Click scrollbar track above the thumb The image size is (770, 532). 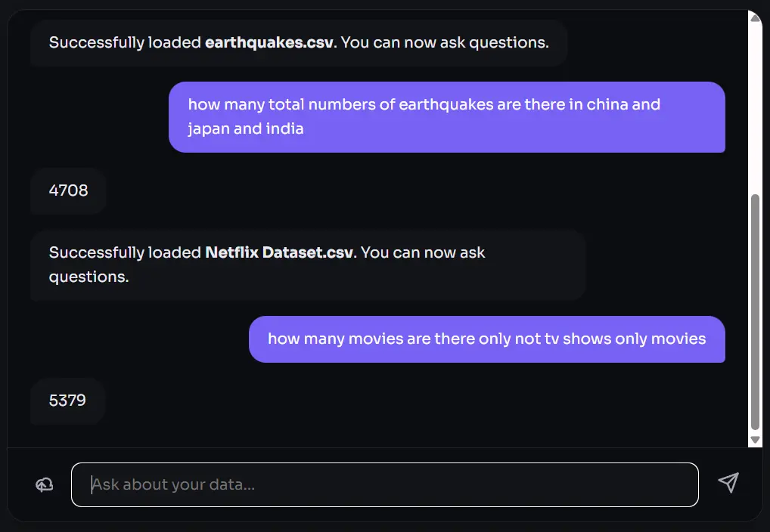755,106
